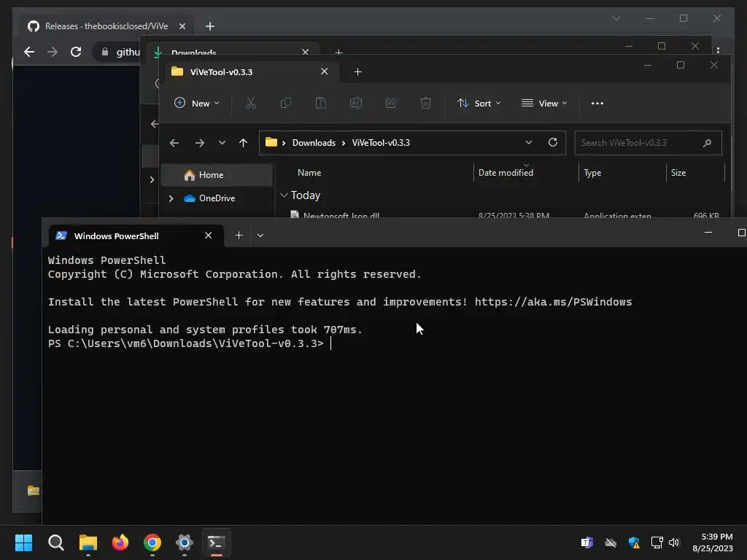747x560 pixels.
Task: Go back in File Explorer navigation
Action: (x=174, y=143)
